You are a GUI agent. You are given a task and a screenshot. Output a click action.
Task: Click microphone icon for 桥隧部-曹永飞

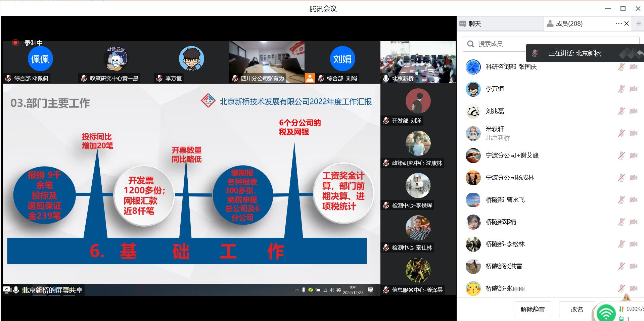coord(621,200)
